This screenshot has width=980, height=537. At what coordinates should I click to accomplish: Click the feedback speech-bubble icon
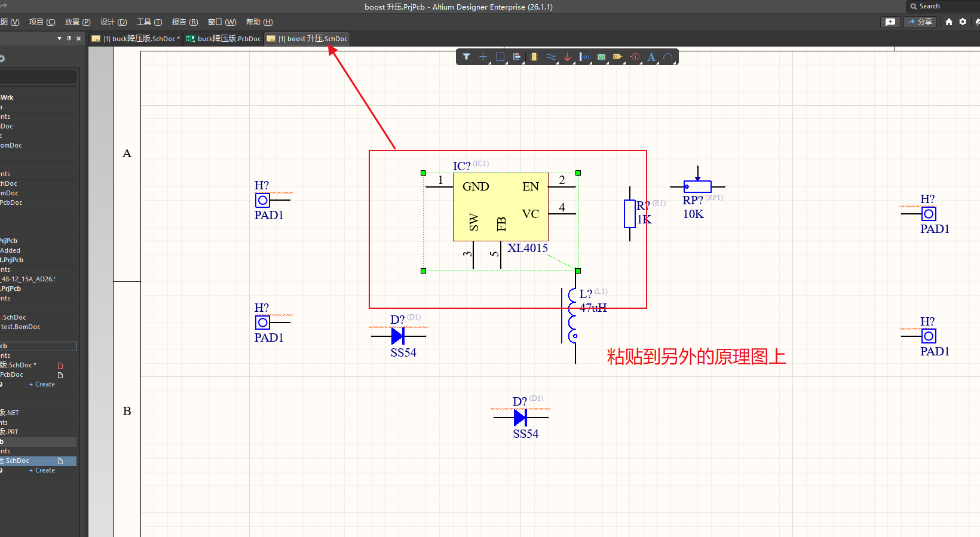890,22
